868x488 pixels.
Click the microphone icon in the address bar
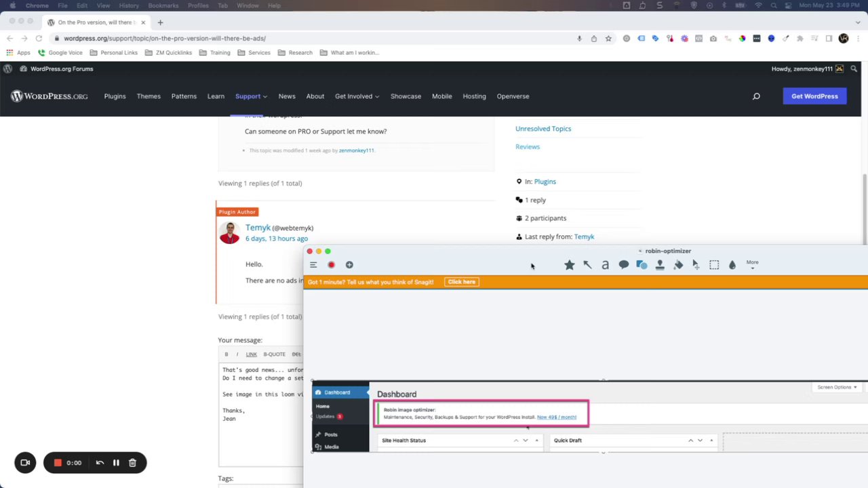(579, 39)
